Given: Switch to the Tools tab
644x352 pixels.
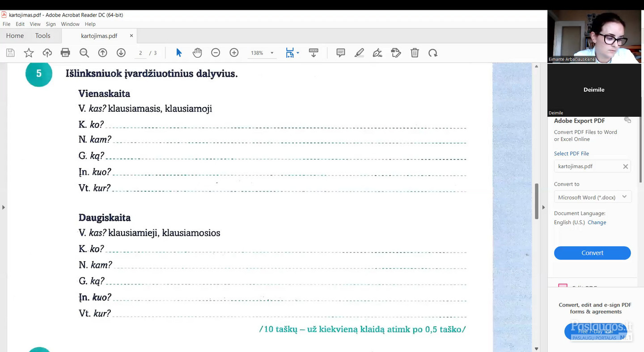Looking at the screenshot, I should coord(43,36).
